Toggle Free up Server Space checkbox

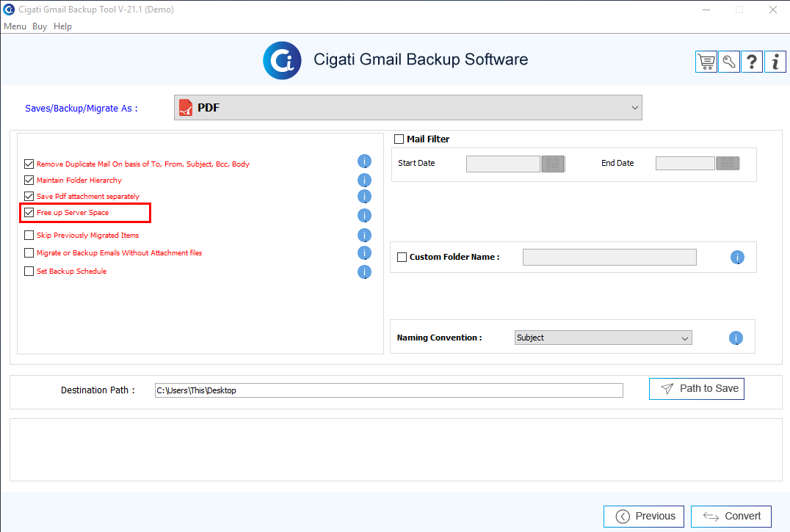(29, 212)
